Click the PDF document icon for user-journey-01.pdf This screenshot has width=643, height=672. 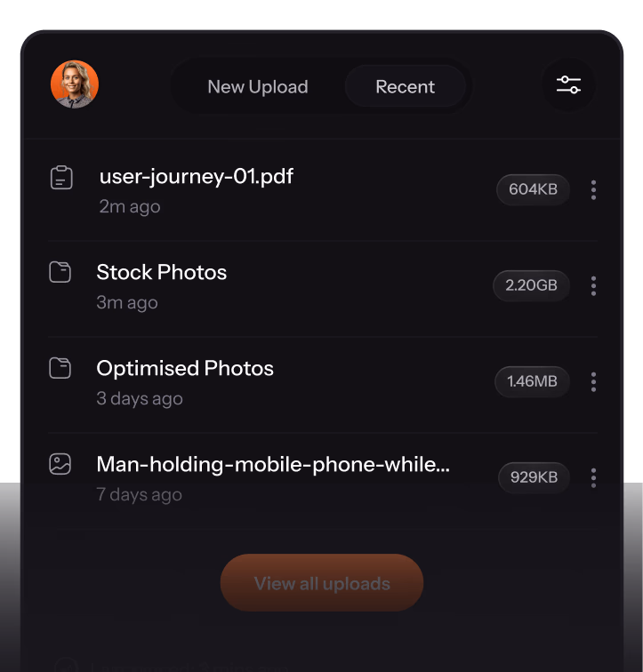click(60, 178)
